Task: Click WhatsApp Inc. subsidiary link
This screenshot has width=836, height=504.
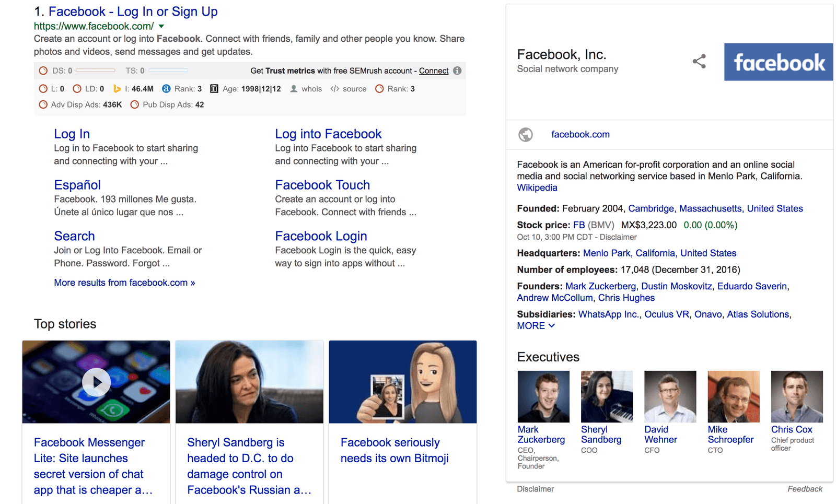Action: pos(609,314)
